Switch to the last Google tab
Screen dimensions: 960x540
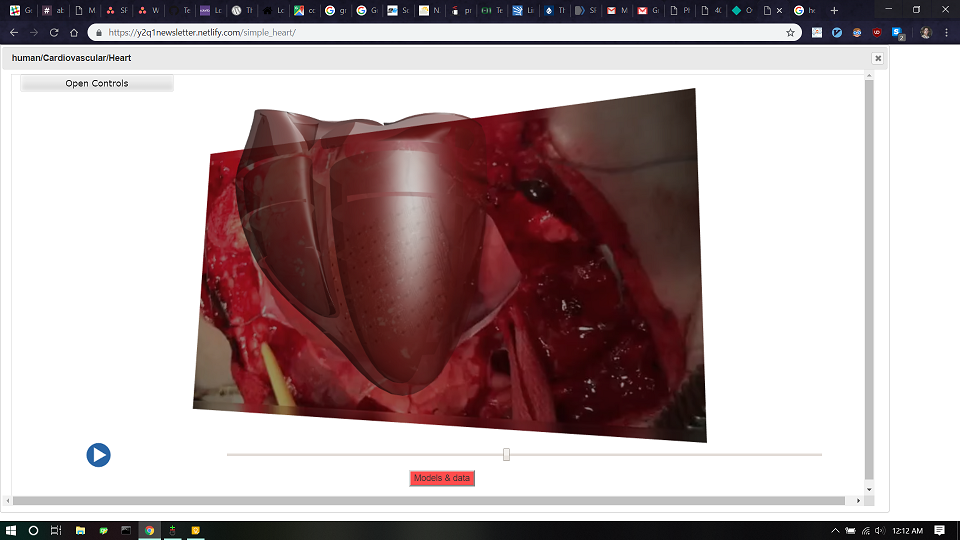(804, 10)
